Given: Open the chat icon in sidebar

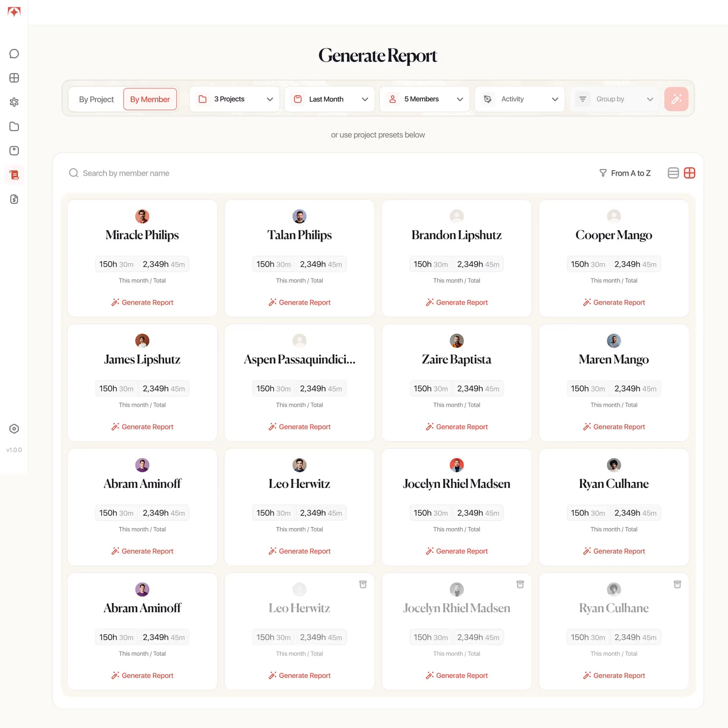Looking at the screenshot, I should (14, 54).
